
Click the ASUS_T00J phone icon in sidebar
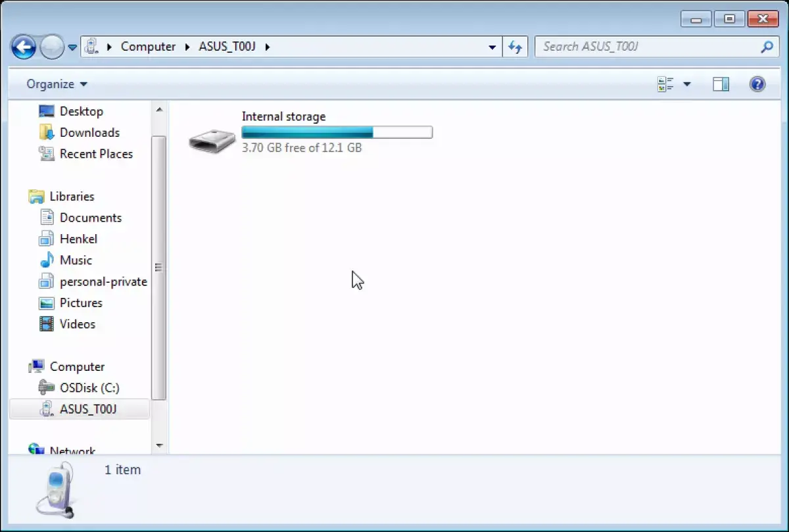coord(47,409)
